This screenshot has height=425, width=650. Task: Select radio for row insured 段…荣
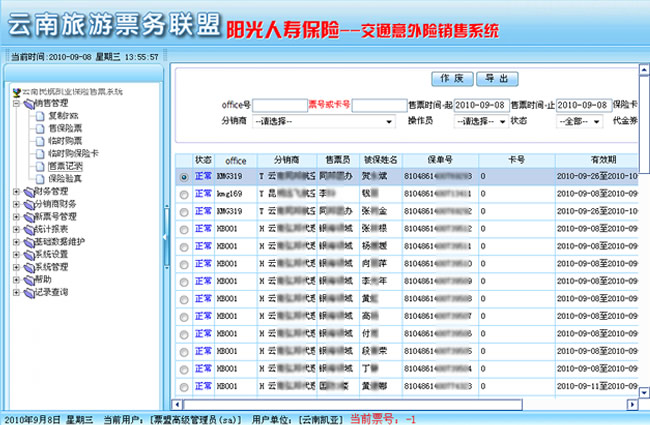tap(184, 352)
